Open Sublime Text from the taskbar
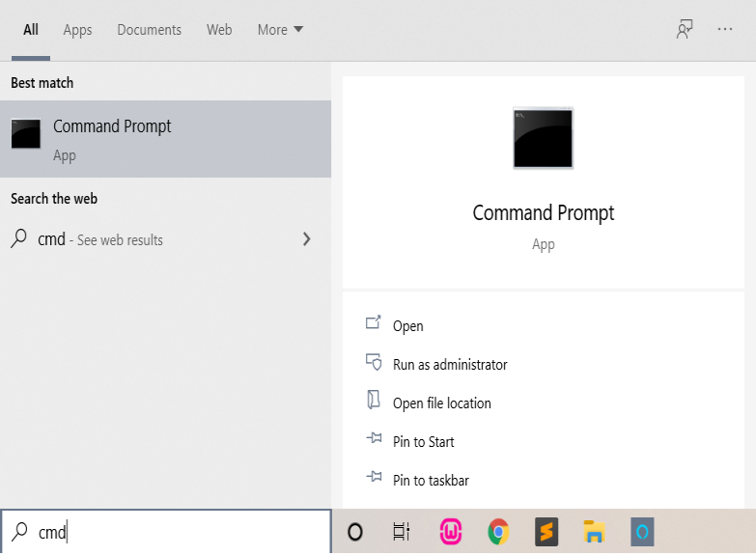756x556 pixels. (546, 532)
